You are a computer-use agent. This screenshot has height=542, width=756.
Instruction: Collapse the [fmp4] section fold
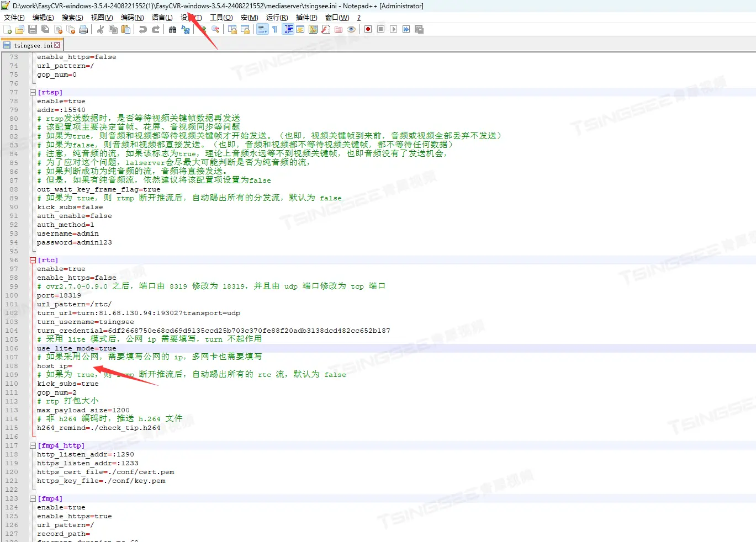(33, 498)
